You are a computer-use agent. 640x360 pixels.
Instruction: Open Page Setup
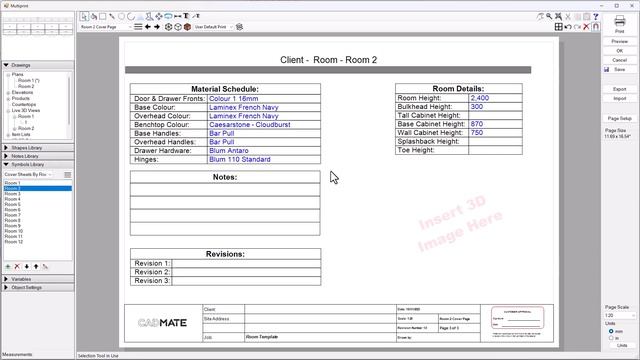tap(620, 118)
